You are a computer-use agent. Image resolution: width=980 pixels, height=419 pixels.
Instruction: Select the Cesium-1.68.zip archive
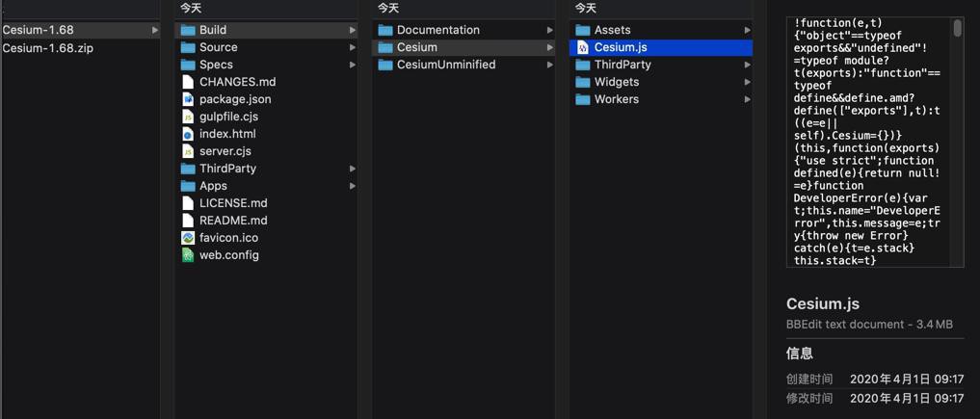tap(48, 48)
